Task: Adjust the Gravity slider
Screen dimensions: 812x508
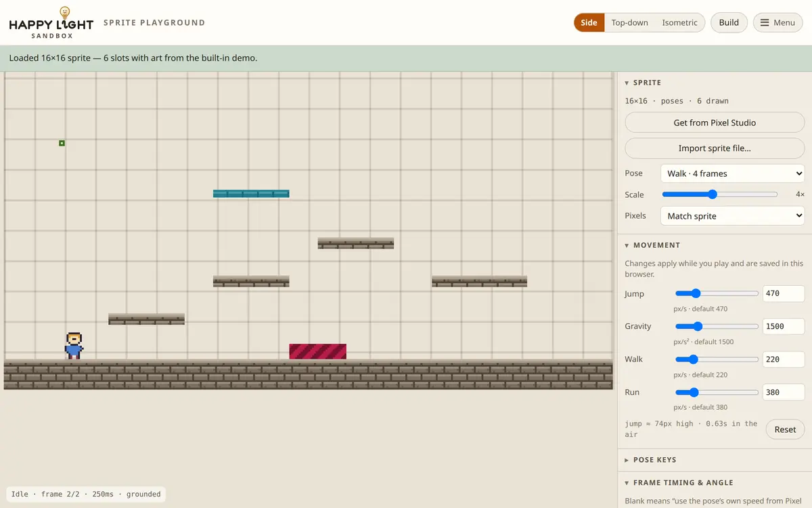Action: click(717, 326)
